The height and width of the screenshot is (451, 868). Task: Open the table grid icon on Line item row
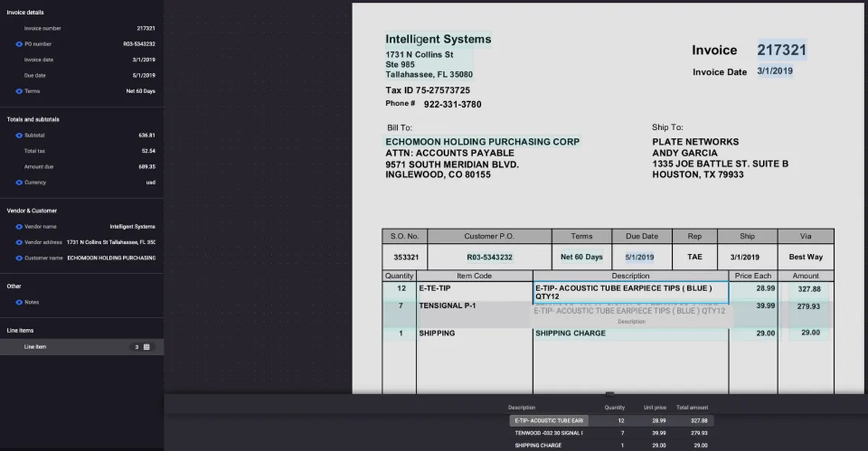point(147,347)
